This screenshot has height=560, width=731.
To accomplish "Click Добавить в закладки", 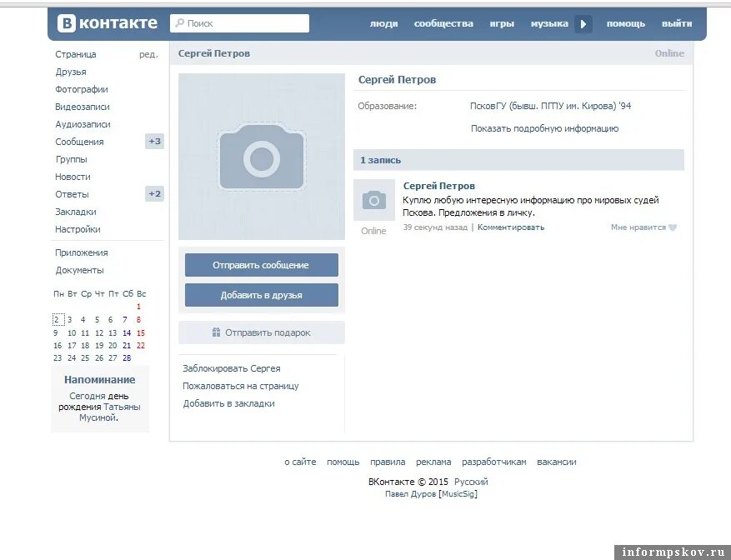I will (x=228, y=404).
